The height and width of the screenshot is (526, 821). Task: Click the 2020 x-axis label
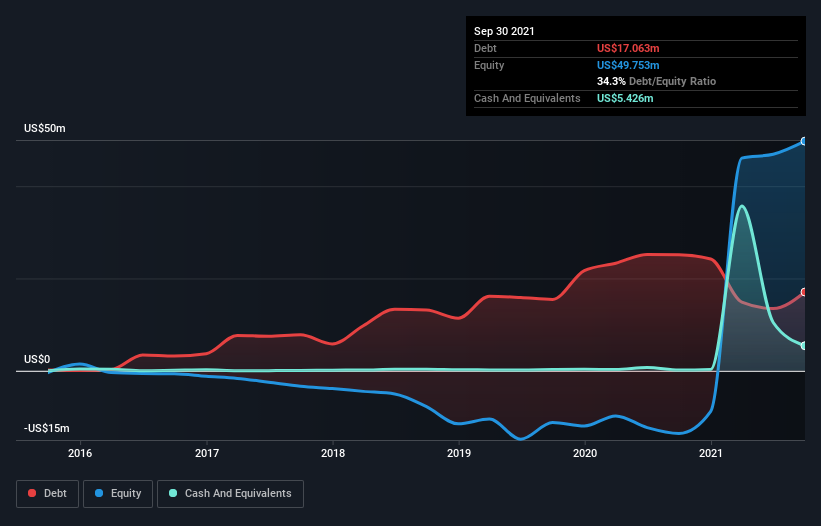tap(585, 453)
